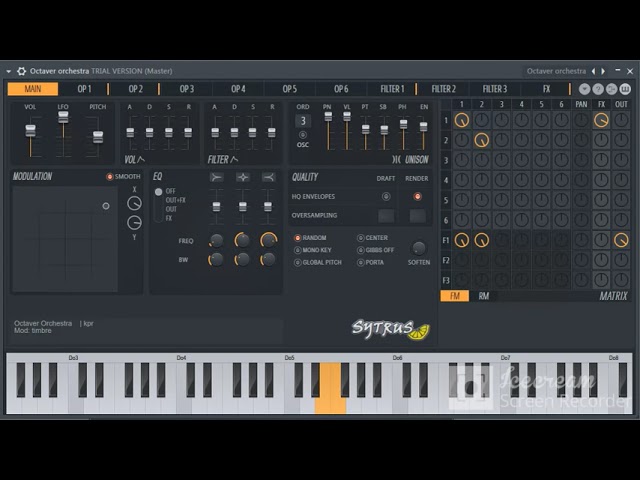
Task: Click matrix knob row 2 column 2
Action: (482, 140)
